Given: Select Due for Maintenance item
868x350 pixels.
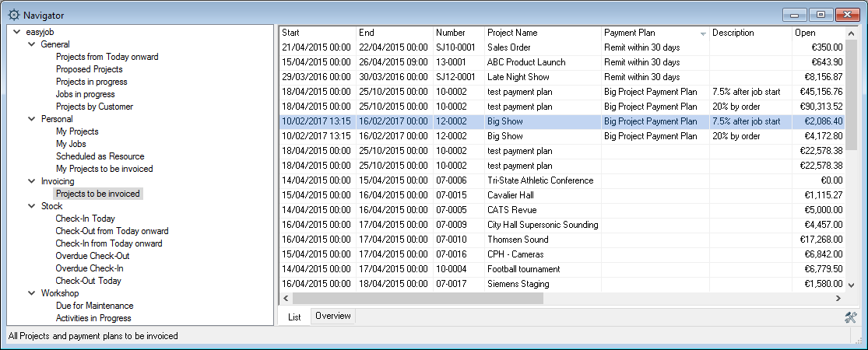Looking at the screenshot, I should (x=94, y=306).
